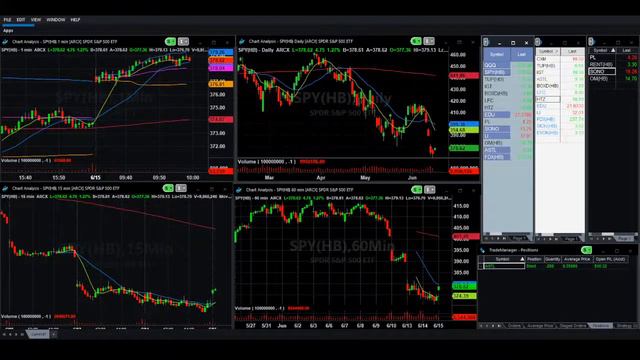Sort TradeManager by Position column

[534, 259]
